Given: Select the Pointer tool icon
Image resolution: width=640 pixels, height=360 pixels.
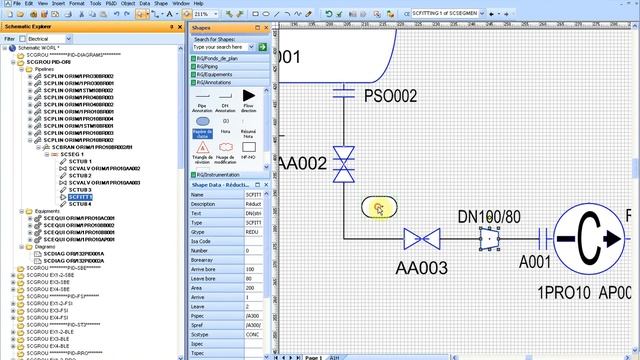Looking at the screenshot, I should (140, 14).
